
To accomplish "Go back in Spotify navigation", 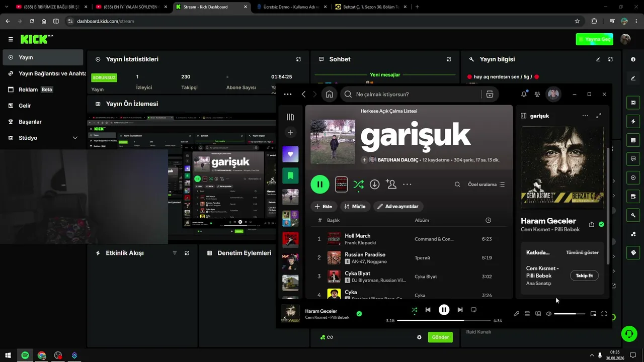I will coord(303,94).
